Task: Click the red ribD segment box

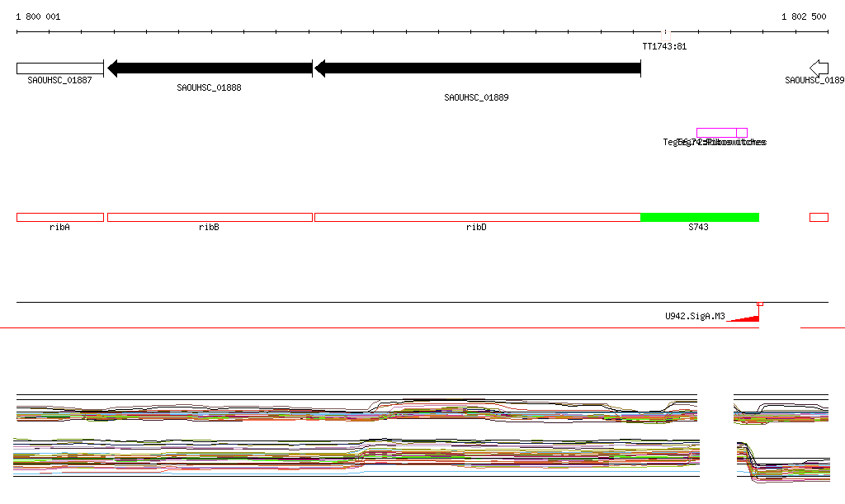Action: click(x=477, y=217)
